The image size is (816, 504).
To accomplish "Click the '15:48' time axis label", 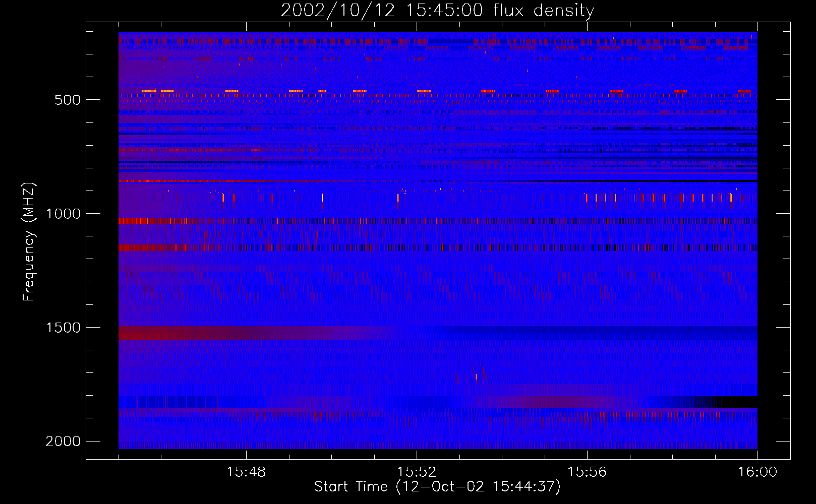I will click(x=246, y=472).
